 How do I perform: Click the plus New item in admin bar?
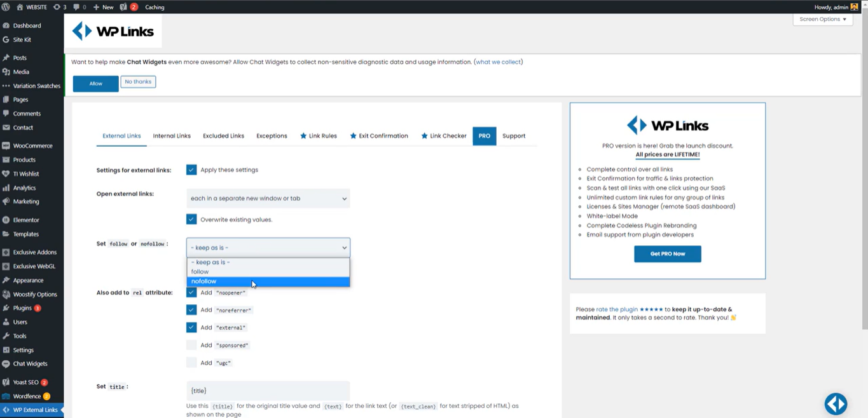[x=103, y=7]
